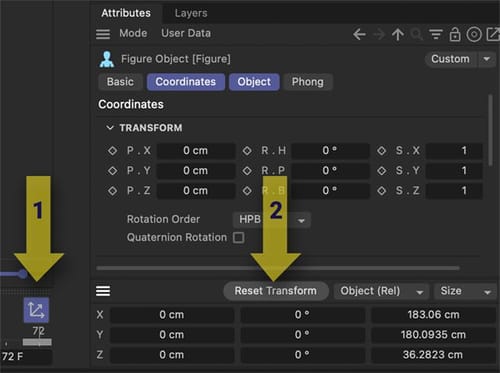The height and width of the screenshot is (373, 500).
Task: Set keyframe diamond for R.H
Action: 247,151
